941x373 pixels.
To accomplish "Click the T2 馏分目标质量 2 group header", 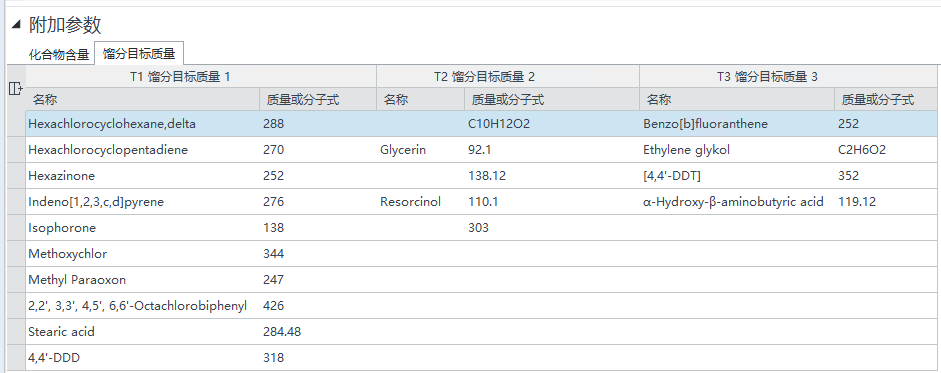I will (x=508, y=77).
